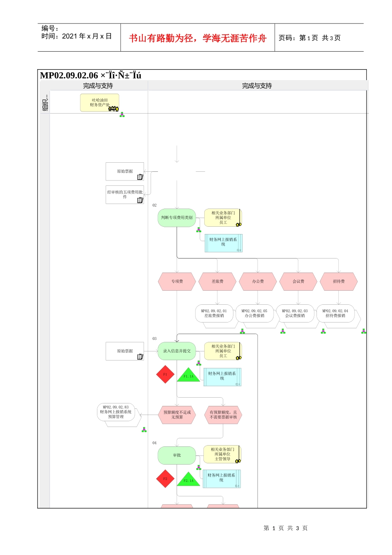
Task: Click the green F2.1A triangle control
Action: (189, 479)
